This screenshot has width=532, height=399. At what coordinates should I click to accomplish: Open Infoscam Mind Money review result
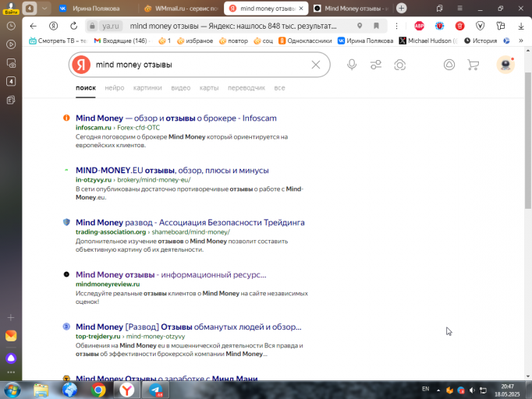pyautogui.click(x=176, y=118)
